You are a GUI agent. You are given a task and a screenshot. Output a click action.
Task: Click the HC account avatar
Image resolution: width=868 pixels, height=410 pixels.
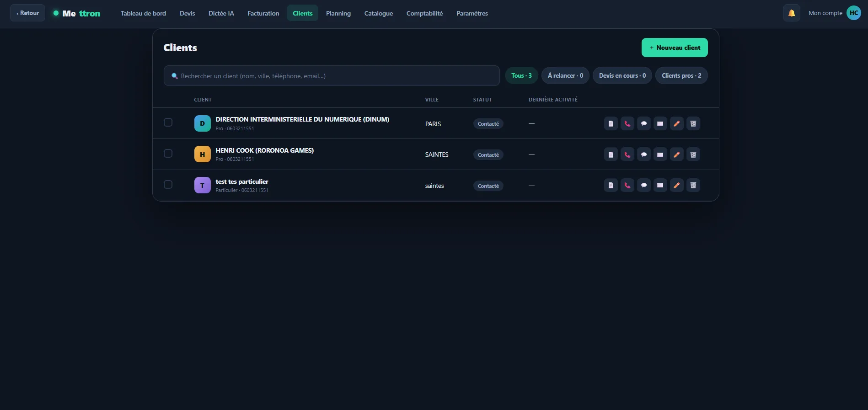(x=853, y=13)
